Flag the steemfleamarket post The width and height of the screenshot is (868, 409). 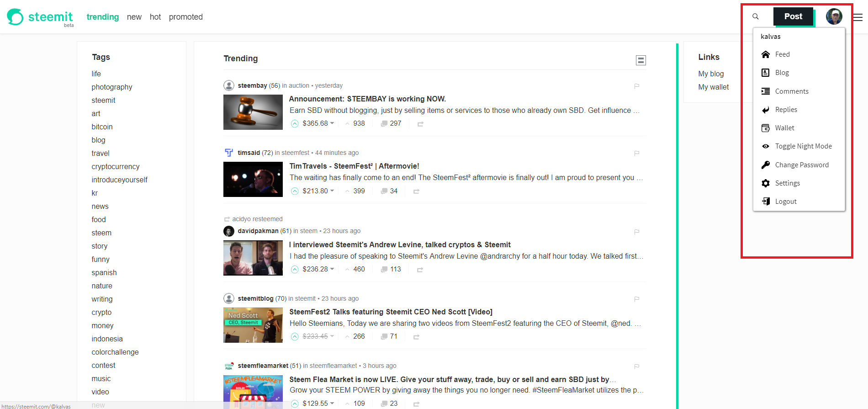[x=636, y=366]
